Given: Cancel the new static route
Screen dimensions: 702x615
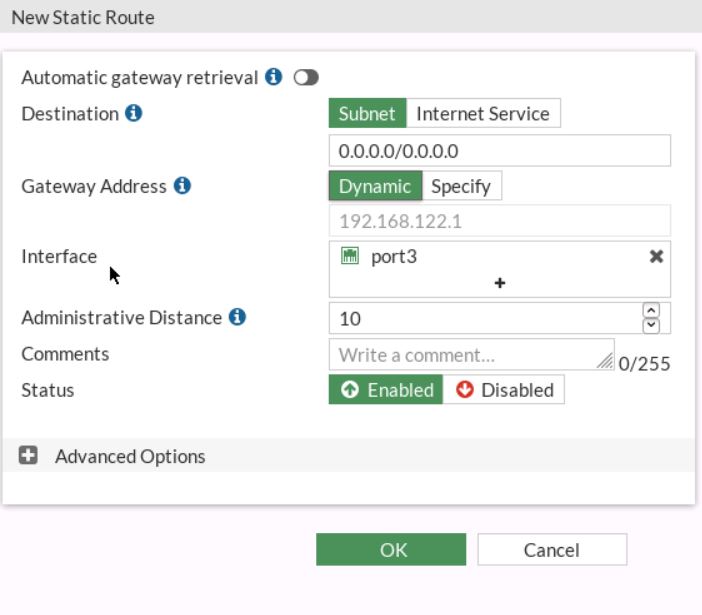Looking at the screenshot, I should (551, 550).
